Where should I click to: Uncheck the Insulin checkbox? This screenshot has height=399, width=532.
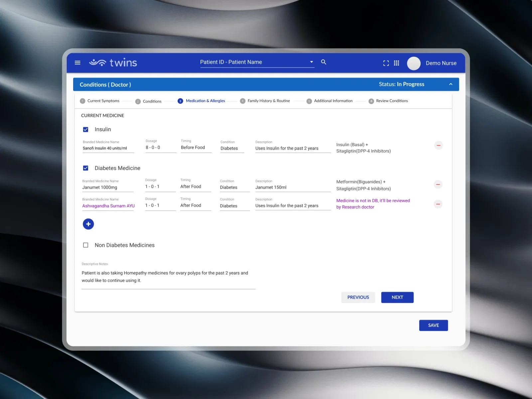click(x=85, y=129)
